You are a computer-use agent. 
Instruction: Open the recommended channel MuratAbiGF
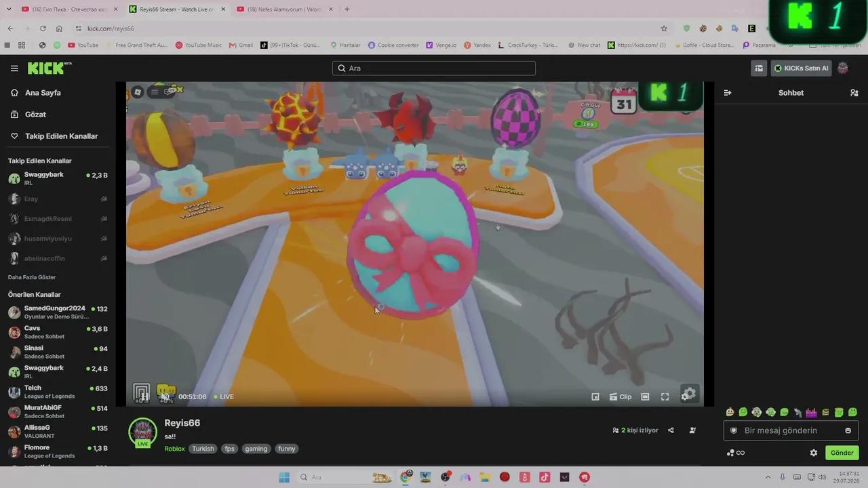click(58, 411)
